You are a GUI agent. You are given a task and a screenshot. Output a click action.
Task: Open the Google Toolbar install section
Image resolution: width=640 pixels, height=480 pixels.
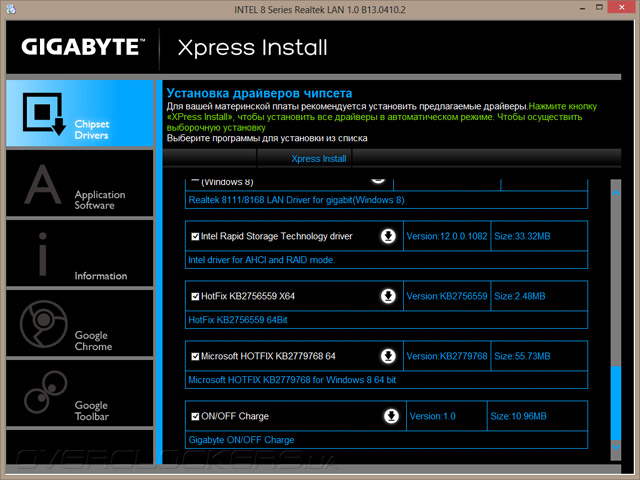pyautogui.click(x=80, y=393)
